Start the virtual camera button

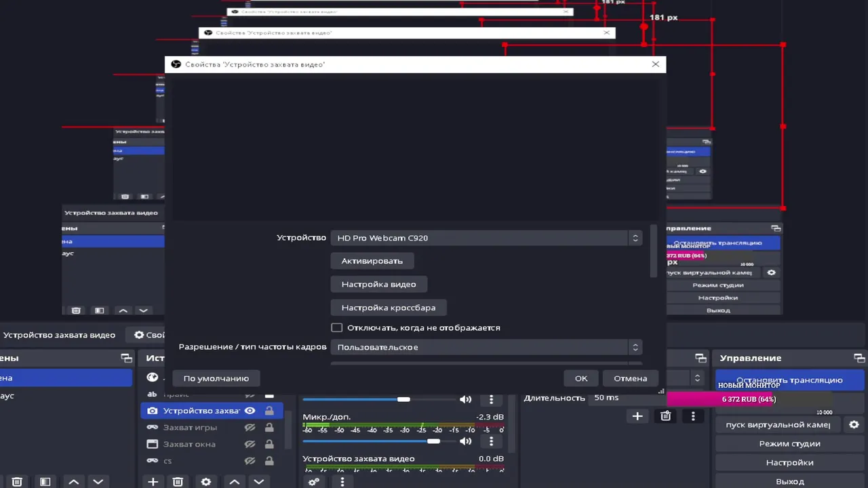(778, 425)
